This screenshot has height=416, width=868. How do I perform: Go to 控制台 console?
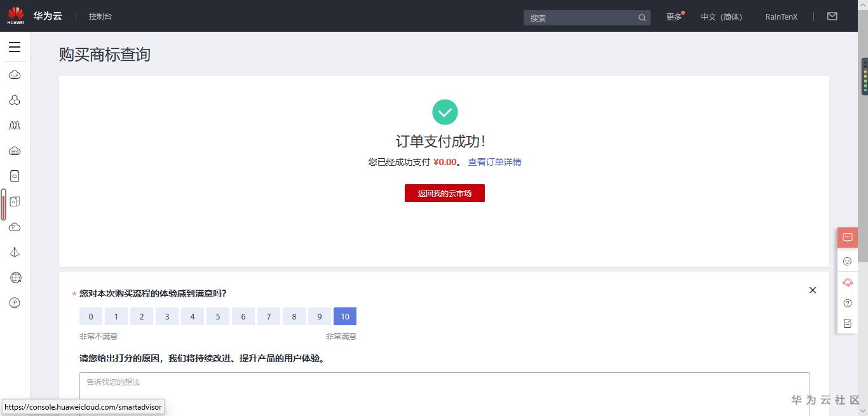(x=100, y=17)
